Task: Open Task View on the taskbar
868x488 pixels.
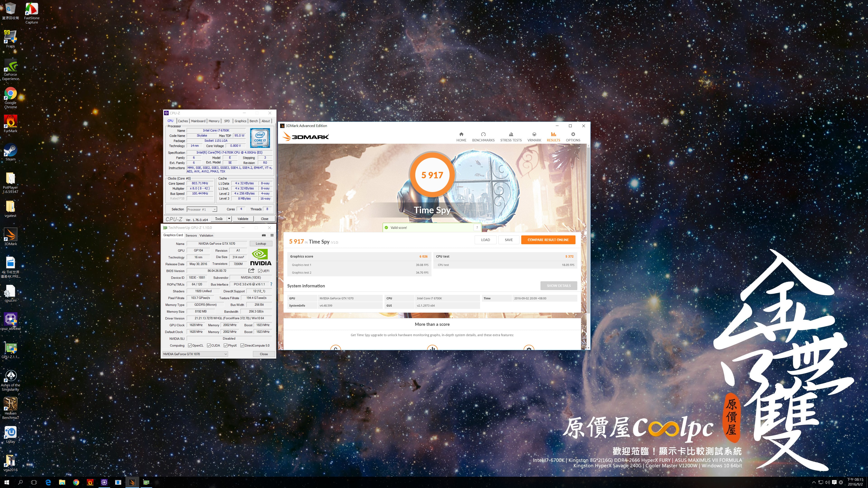Action: point(34,482)
